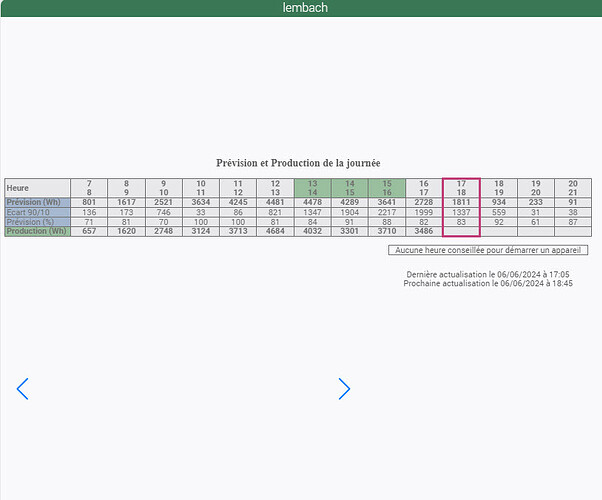Click ecart value 2217
Viewport: 602px width, 500px height.
point(387,212)
